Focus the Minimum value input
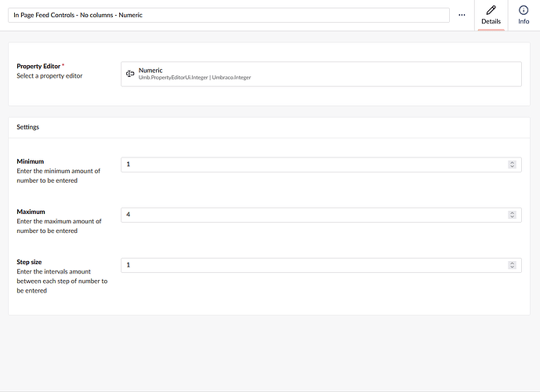 [x=321, y=165]
